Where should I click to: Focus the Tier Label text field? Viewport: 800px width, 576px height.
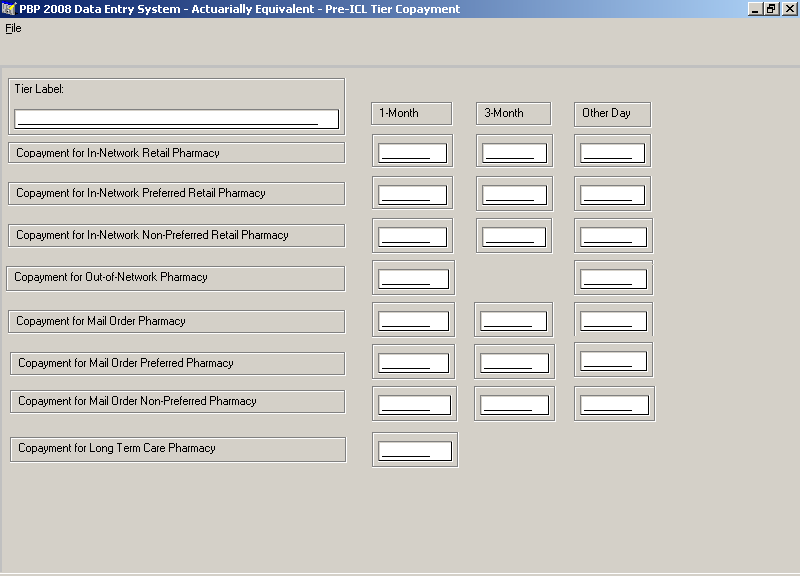pyautogui.click(x=176, y=119)
